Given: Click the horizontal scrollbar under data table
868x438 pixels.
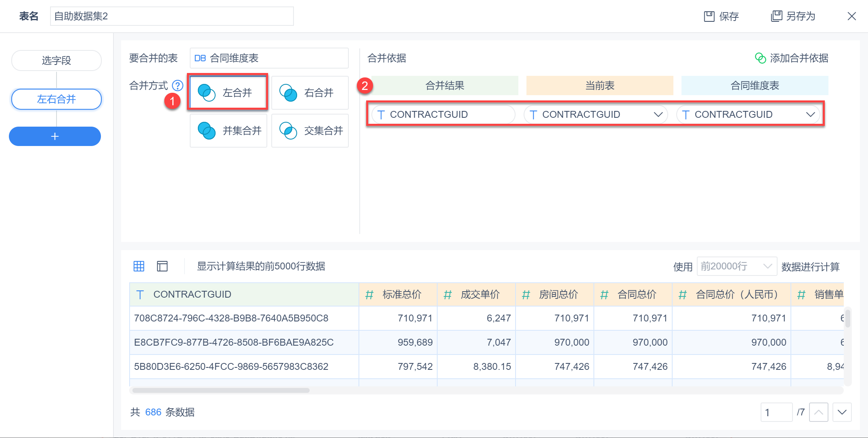Looking at the screenshot, I should (x=221, y=390).
